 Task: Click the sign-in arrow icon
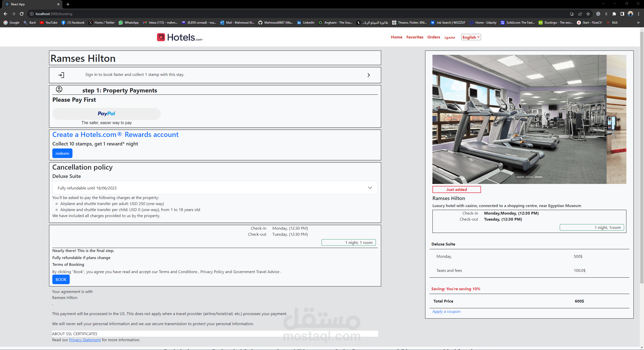(61, 75)
